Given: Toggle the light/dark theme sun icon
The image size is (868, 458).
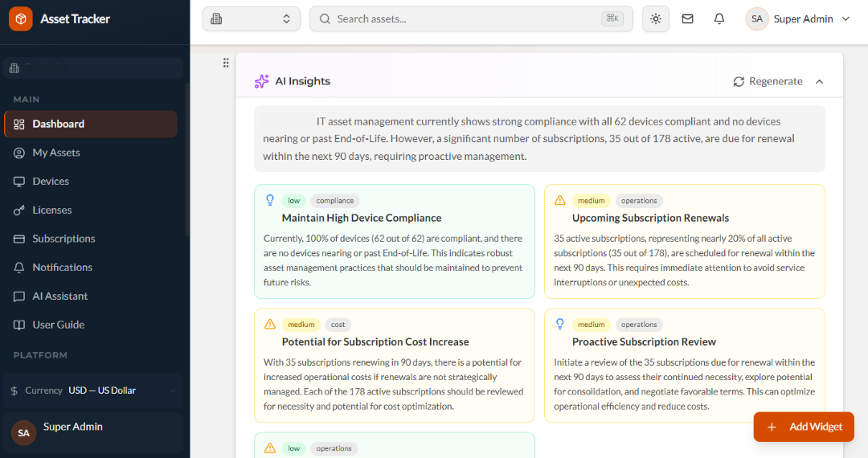Looking at the screenshot, I should (656, 18).
